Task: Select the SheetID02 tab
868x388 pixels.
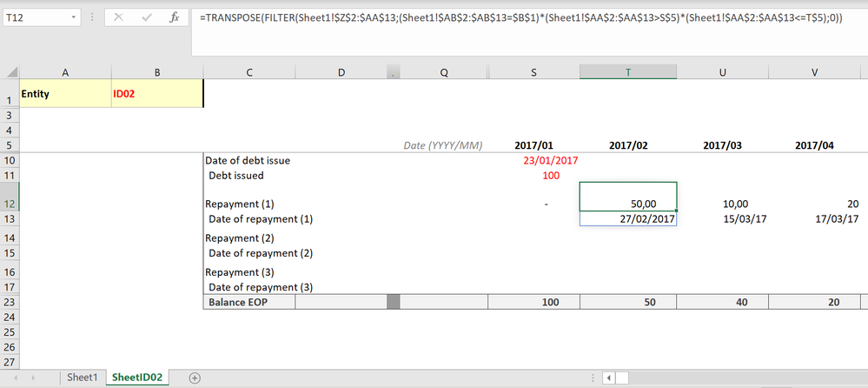Action: tap(137, 378)
